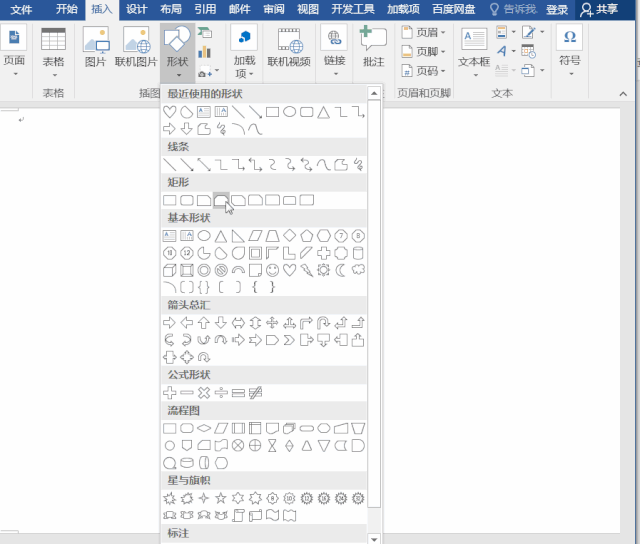
Task: Choose the flowchart decision diamond shape
Action: pyautogui.click(x=204, y=428)
